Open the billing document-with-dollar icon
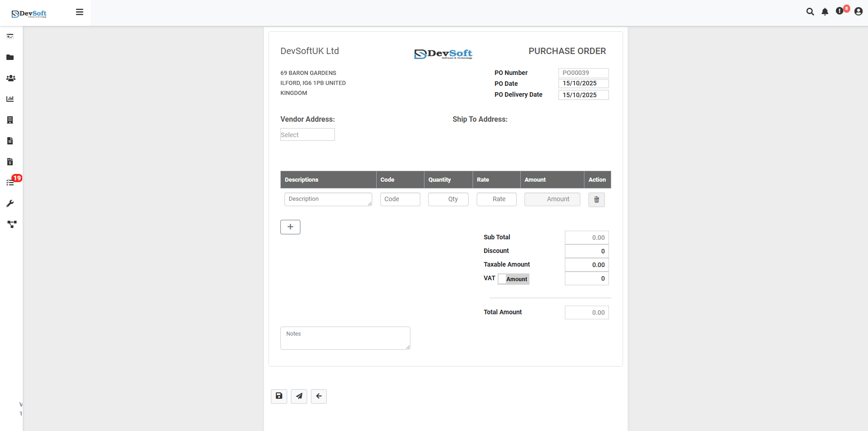This screenshot has width=868, height=431. point(10,161)
